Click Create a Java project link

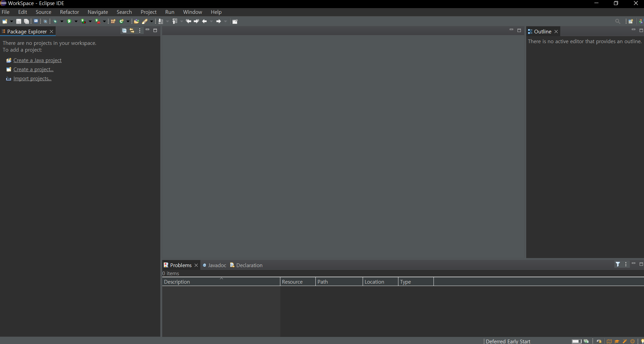pos(37,60)
